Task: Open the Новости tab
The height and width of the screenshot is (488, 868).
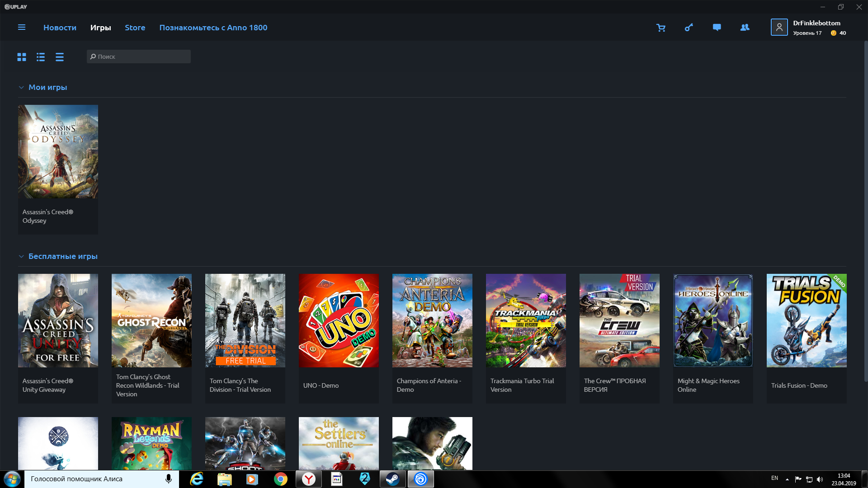Action: tap(60, 28)
